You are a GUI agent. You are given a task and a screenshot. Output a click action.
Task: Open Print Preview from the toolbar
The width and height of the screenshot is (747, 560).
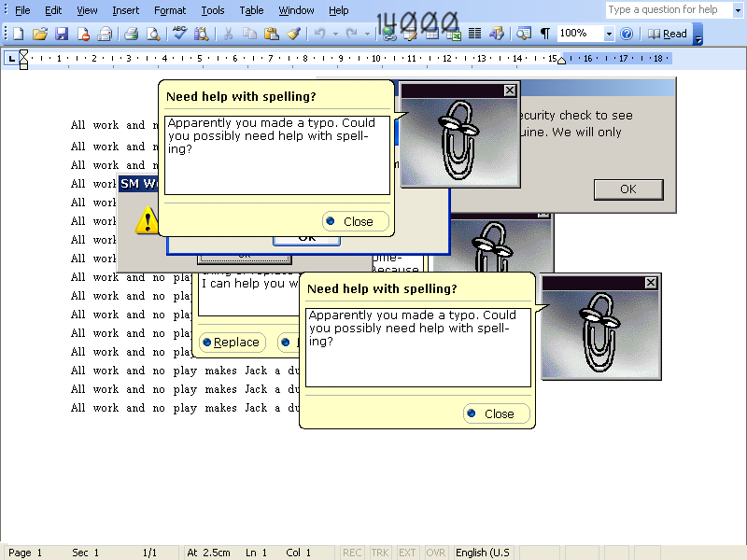pos(153,34)
